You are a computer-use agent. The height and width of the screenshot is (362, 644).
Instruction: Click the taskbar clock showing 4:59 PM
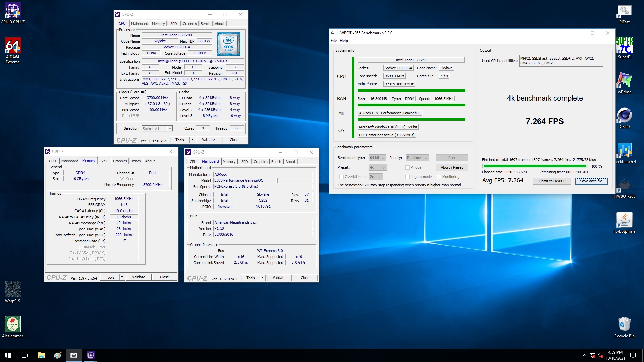615,355
